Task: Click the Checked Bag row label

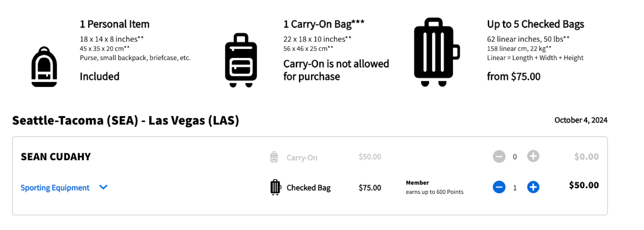Action: (x=308, y=188)
